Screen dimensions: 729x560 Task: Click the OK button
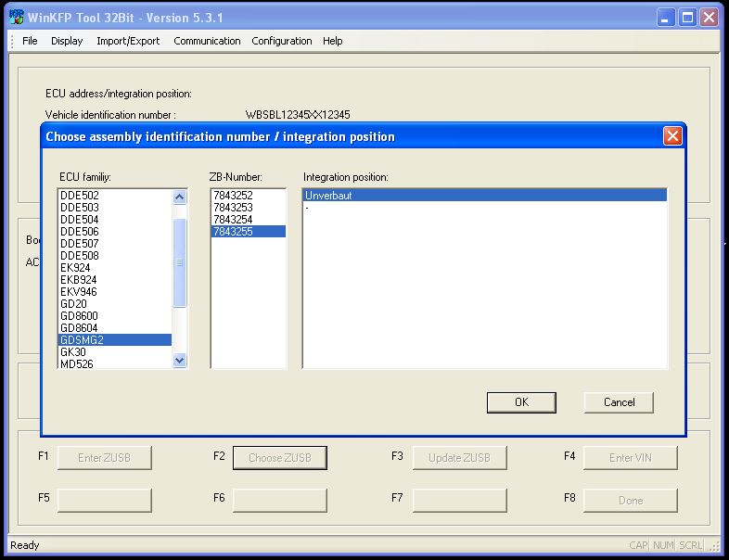click(521, 402)
